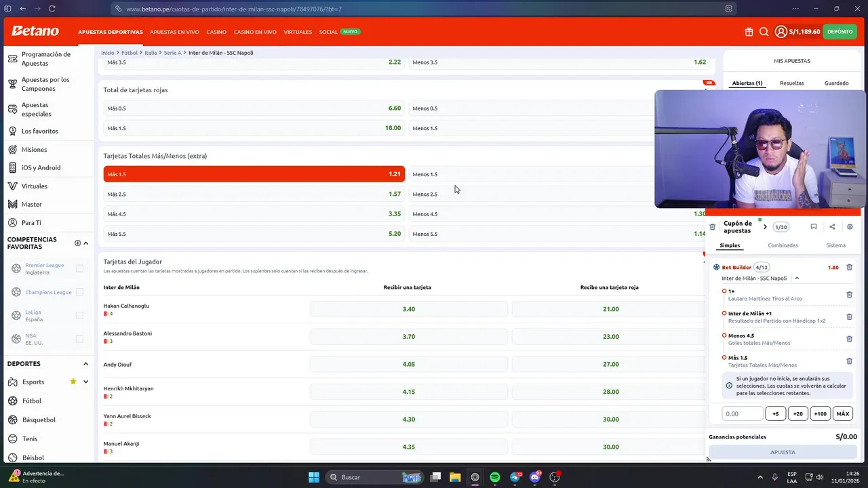The image size is (868, 488).
Task: Click the Serie A breadcrumb link
Action: pos(172,53)
